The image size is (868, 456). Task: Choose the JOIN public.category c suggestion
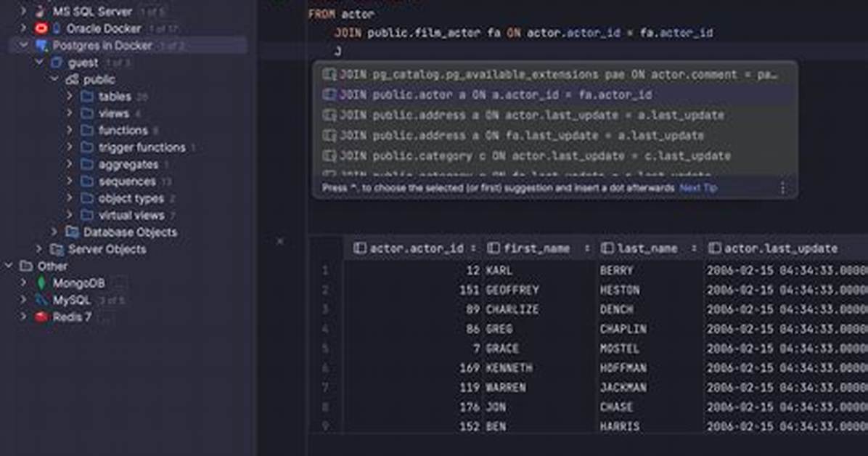554,155
